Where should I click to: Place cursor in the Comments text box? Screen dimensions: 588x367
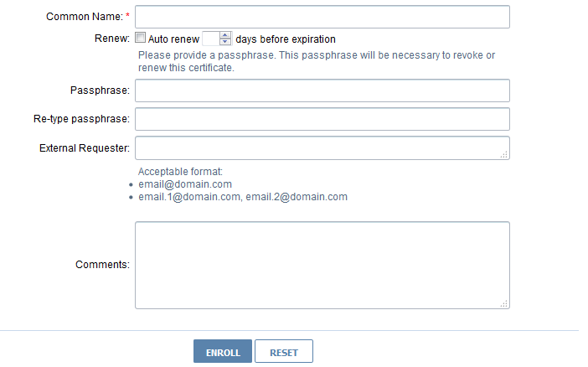[322, 265]
